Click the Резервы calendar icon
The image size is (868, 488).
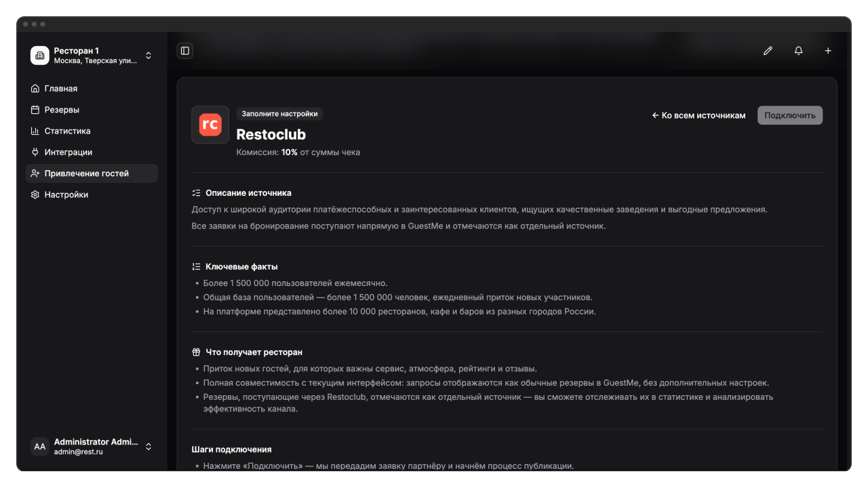[35, 110]
